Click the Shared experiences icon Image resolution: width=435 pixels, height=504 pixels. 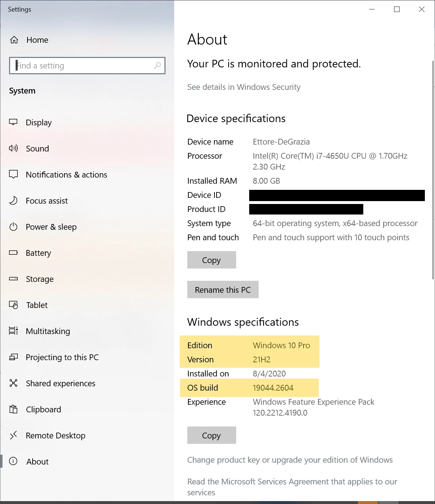point(13,383)
